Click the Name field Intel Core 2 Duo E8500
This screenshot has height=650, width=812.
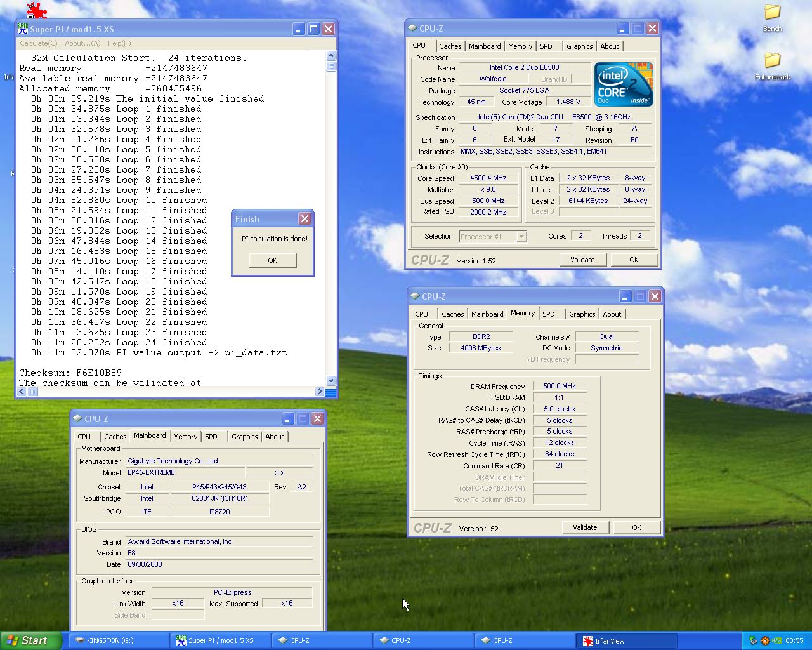point(524,67)
